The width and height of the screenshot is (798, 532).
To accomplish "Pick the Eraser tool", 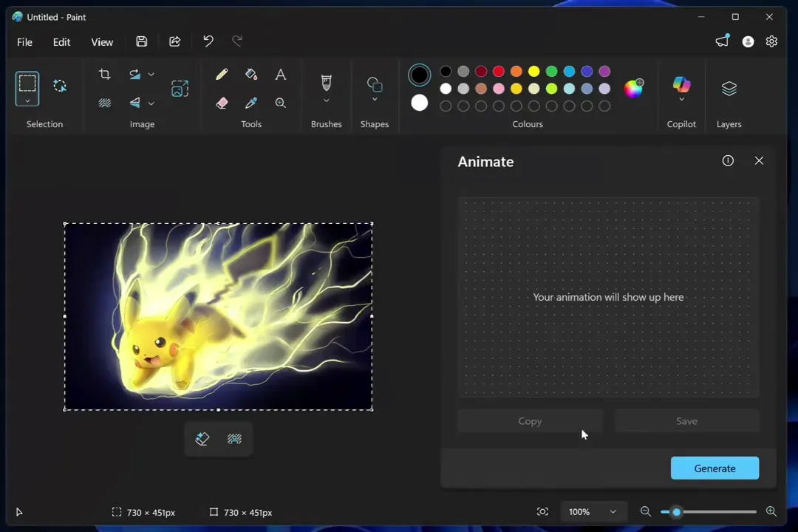I will tap(222, 103).
